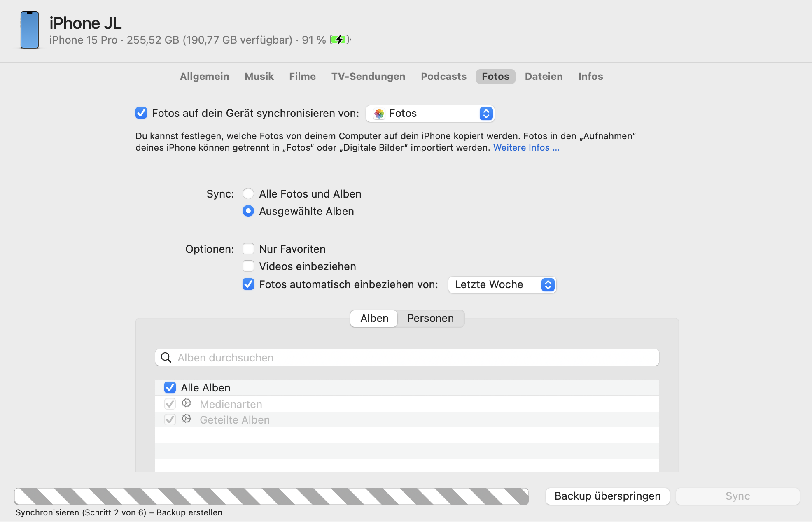Uncheck Fotos auf dein Gerät synchronisieren
The image size is (812, 531).
click(x=141, y=113)
